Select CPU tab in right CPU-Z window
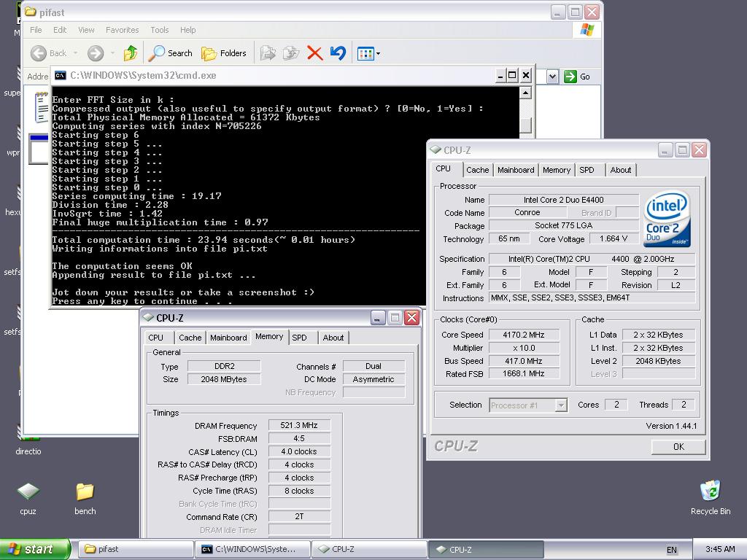 pyautogui.click(x=443, y=168)
